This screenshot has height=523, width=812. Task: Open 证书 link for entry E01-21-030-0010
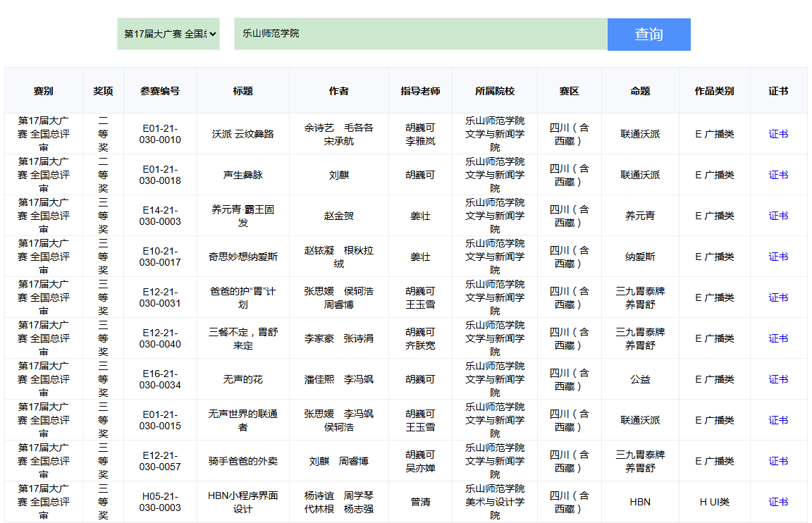[778, 134]
